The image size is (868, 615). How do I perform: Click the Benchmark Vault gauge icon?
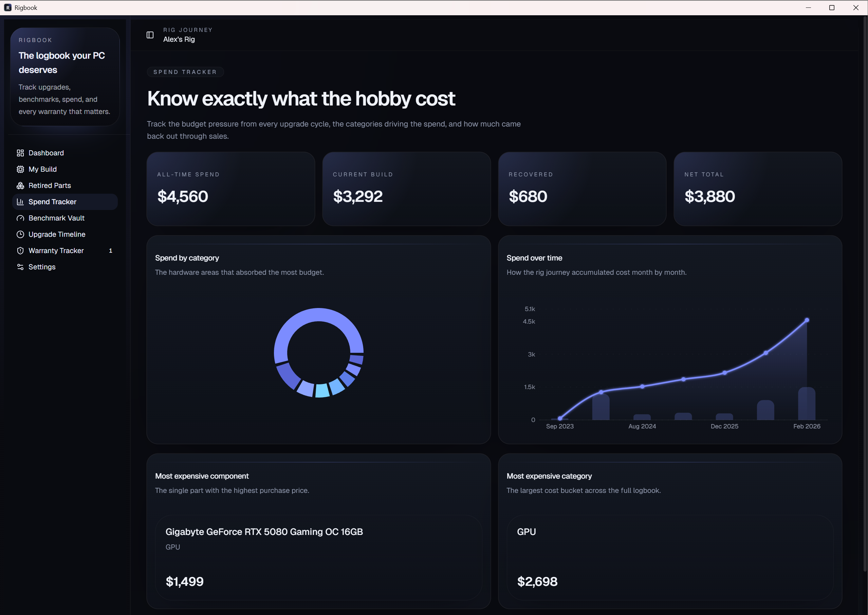(20, 218)
